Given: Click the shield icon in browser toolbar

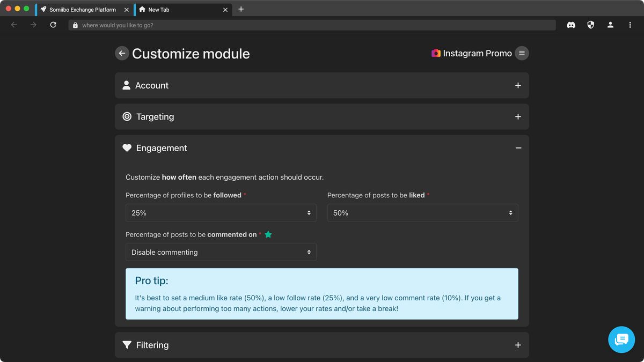Looking at the screenshot, I should (591, 25).
